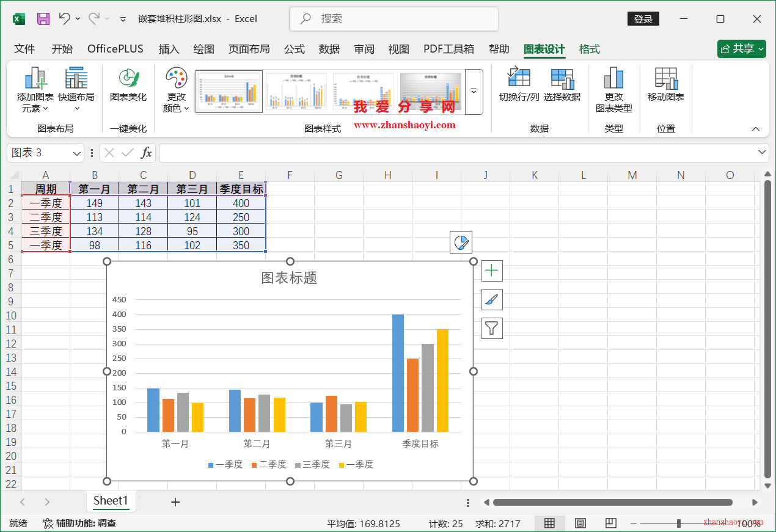Click the 登录 button

click(x=643, y=19)
